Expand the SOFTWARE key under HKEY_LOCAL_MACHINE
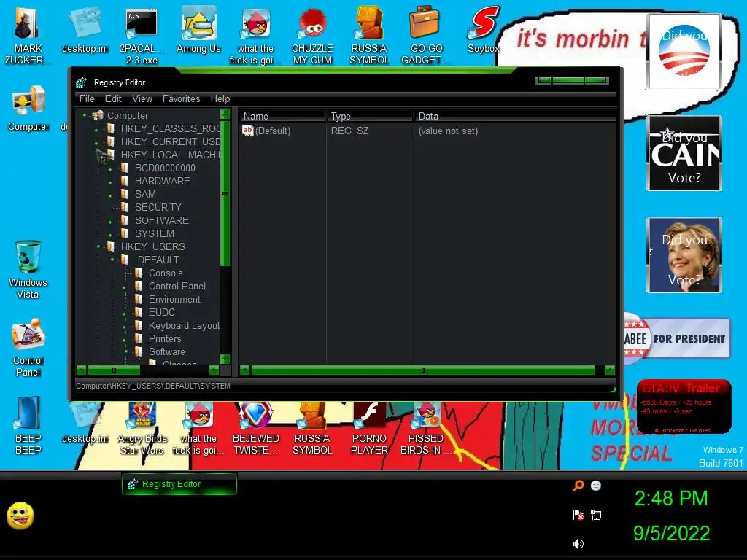This screenshot has width=747, height=560. 111,222
